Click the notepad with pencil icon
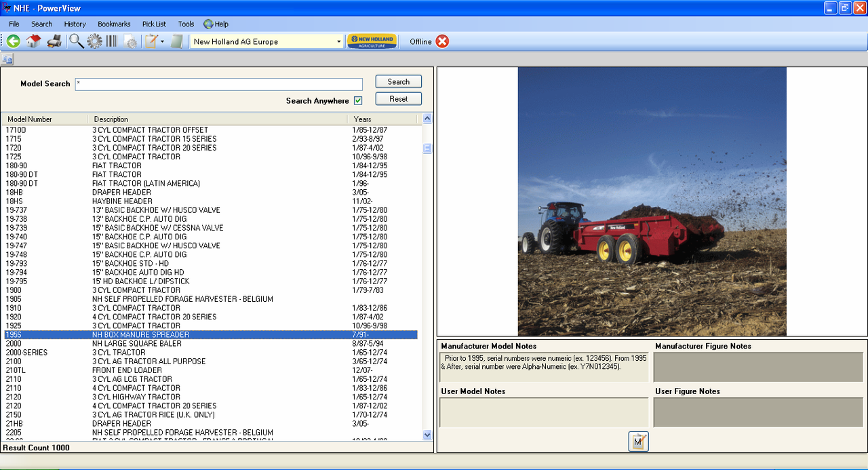868x470 pixels. 151,41
